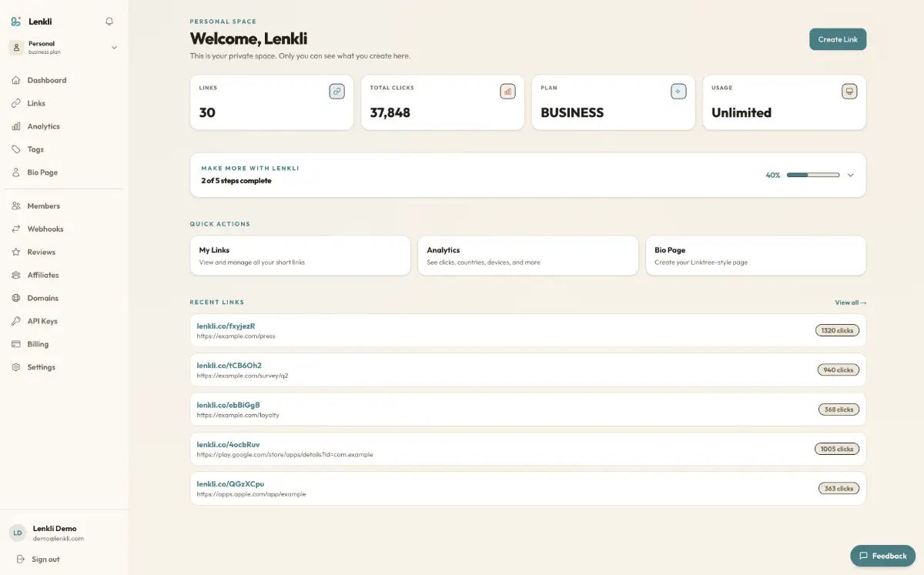Click the LD user avatar
Screen dimensions: 924x575
point(18,533)
